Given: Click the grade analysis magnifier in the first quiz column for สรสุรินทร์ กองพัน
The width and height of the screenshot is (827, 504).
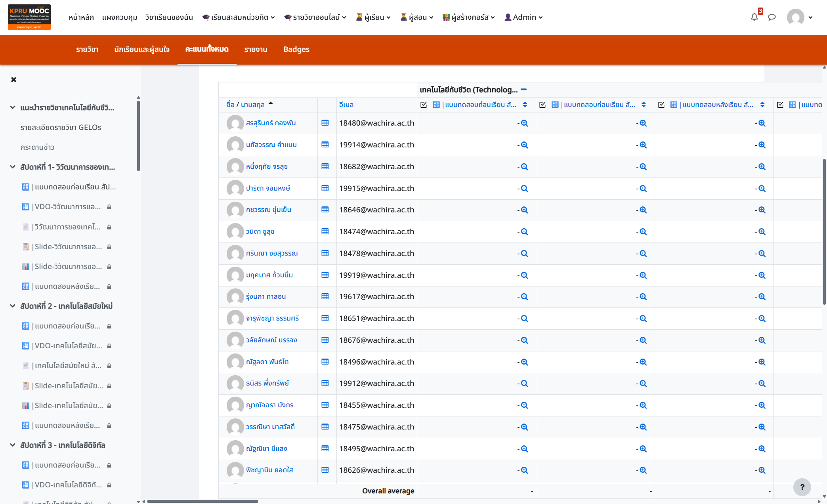Looking at the screenshot, I should tap(524, 123).
